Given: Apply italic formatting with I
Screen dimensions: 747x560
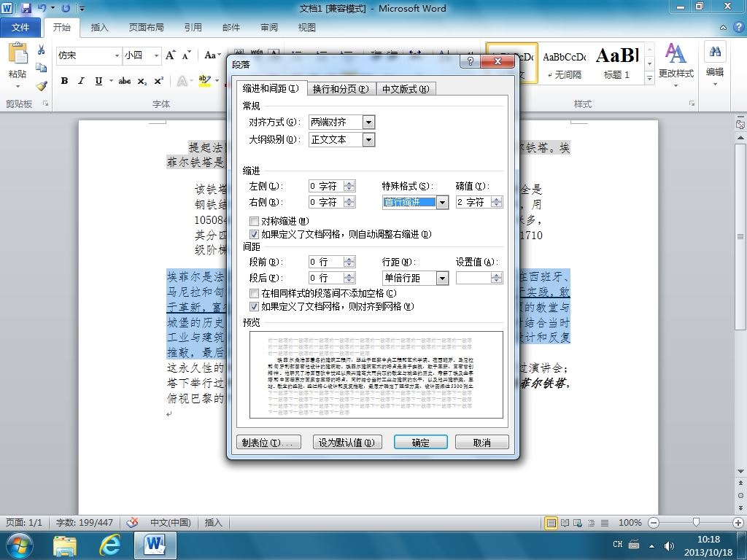Looking at the screenshot, I should pyautogui.click(x=82, y=81).
